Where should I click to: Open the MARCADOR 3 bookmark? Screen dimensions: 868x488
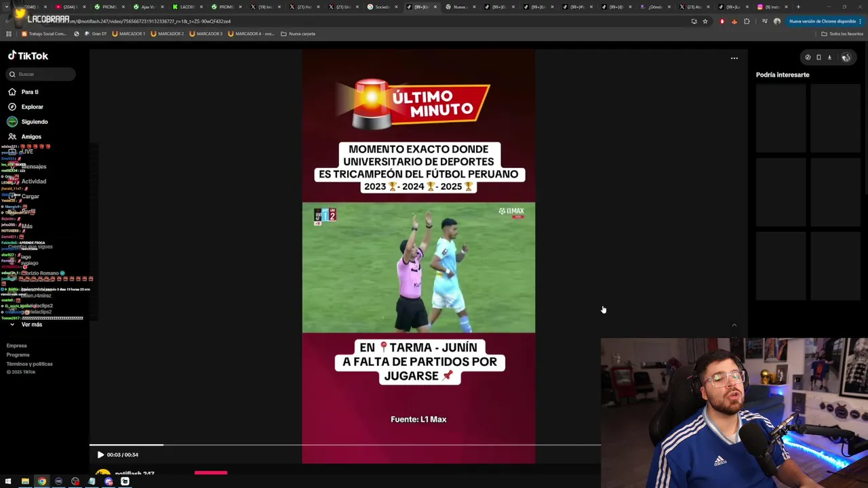pyautogui.click(x=205, y=34)
